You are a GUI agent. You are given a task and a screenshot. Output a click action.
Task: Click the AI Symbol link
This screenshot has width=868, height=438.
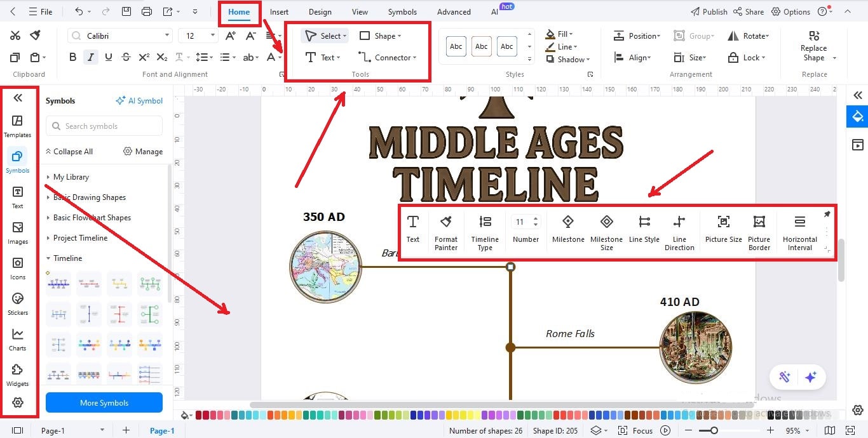point(139,101)
